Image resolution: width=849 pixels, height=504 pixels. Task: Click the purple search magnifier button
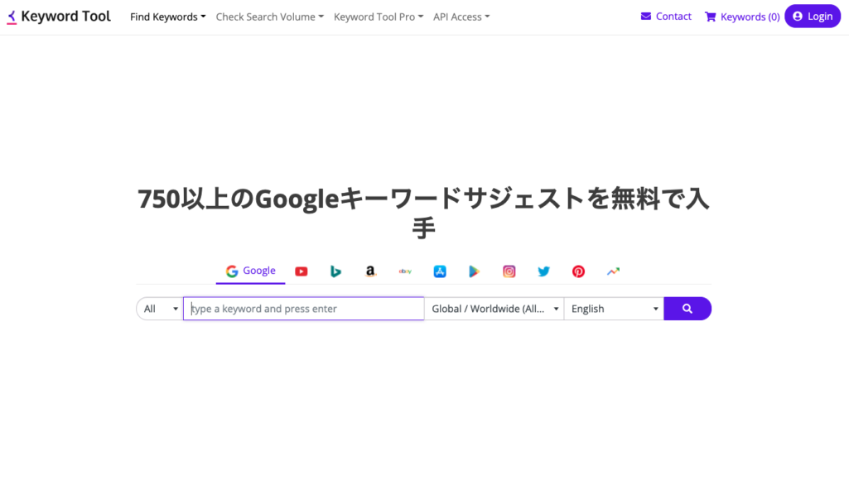pos(687,308)
